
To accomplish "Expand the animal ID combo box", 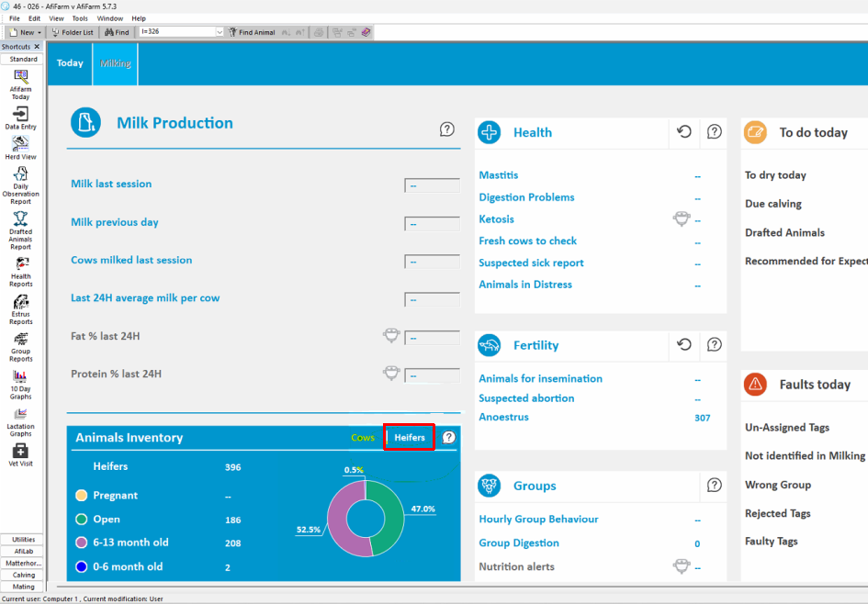I will [x=220, y=32].
